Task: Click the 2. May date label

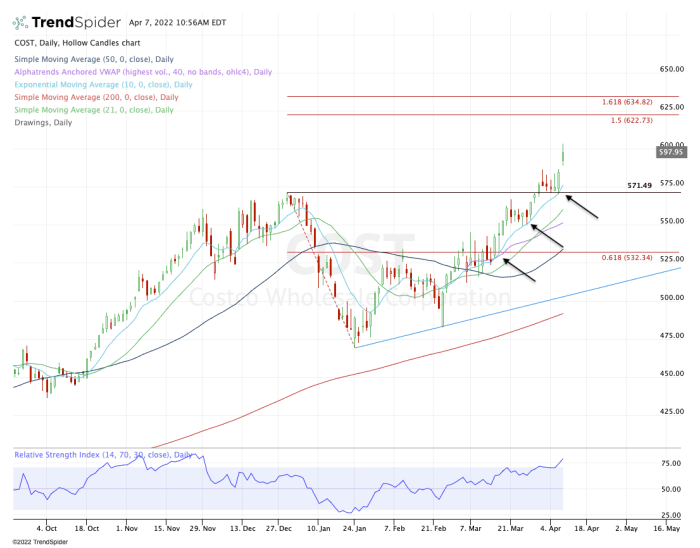Action: coord(626,528)
